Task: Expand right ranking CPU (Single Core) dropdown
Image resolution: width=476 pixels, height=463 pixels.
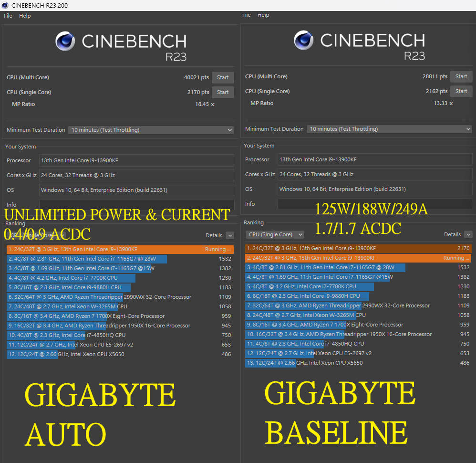Action: pyautogui.click(x=274, y=234)
